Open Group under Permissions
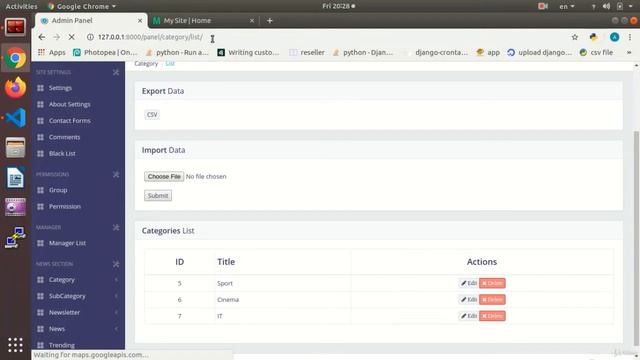The image size is (640, 360). 58,190
